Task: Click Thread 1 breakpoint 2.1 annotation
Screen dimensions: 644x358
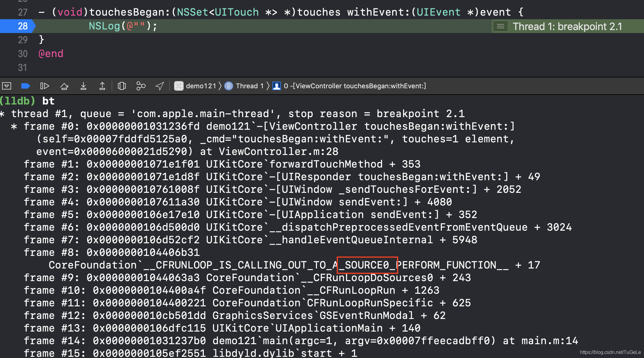Action: [567, 26]
